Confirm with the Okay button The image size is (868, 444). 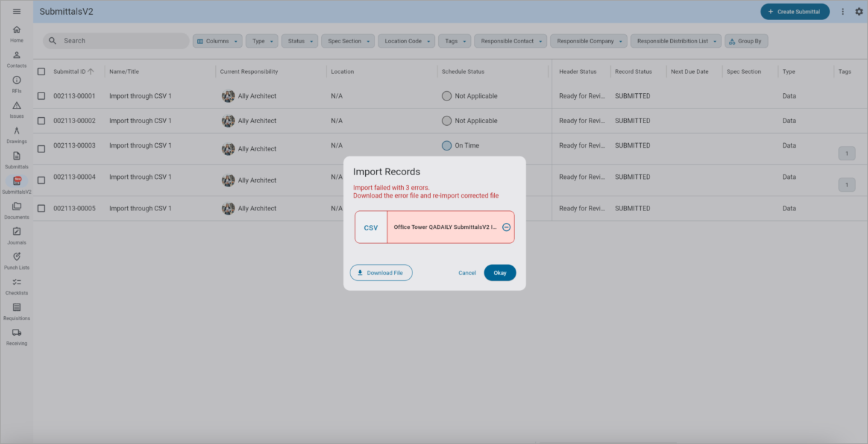tap(500, 273)
